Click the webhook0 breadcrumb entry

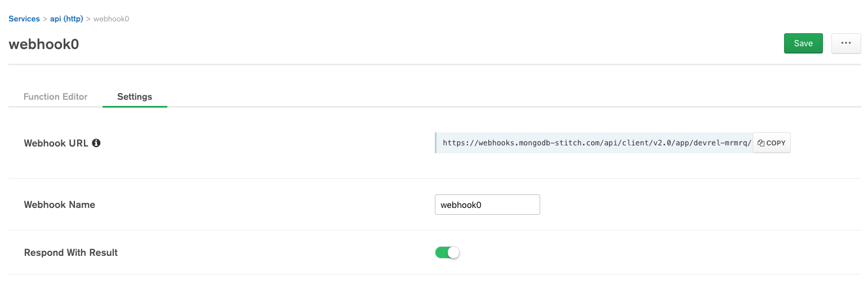(x=111, y=19)
